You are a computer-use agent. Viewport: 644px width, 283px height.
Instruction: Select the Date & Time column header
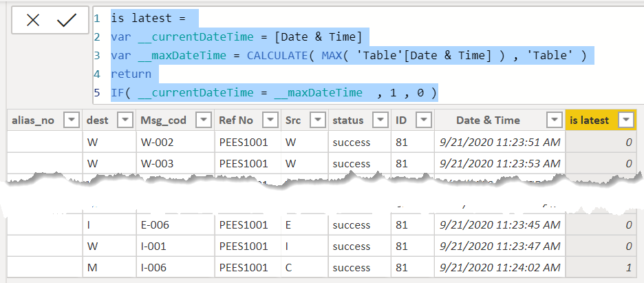point(500,120)
